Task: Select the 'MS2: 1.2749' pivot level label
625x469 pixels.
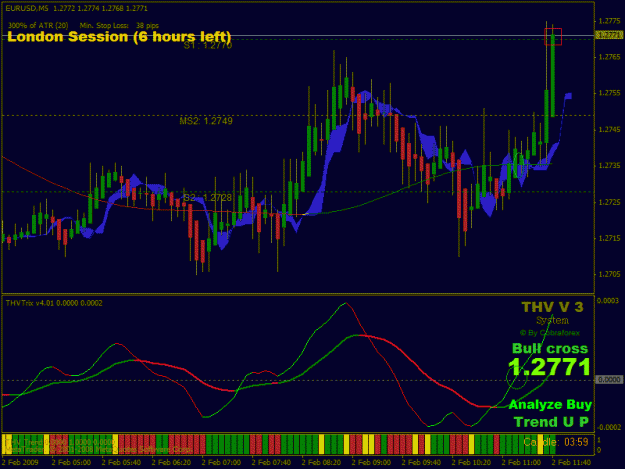Action: tap(206, 121)
